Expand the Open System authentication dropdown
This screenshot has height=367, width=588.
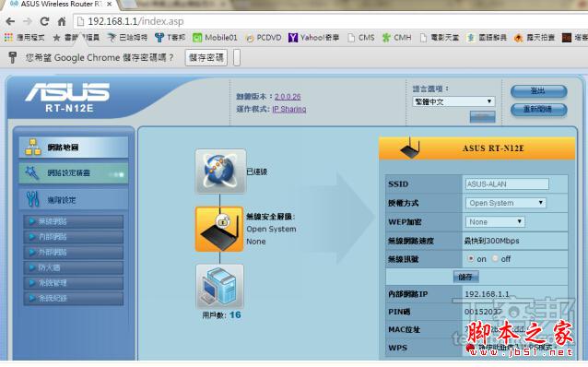pyautogui.click(x=505, y=203)
